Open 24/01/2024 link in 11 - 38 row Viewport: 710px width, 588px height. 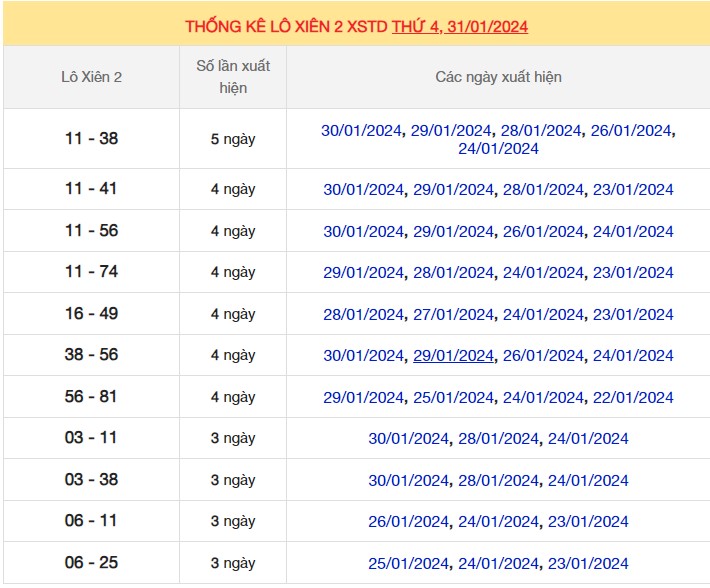[498, 149]
